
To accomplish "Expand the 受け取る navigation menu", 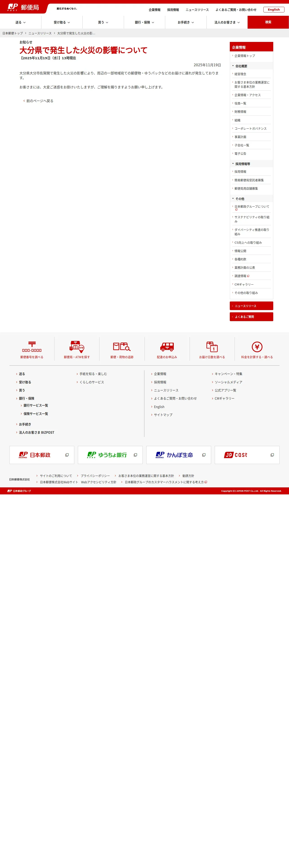I will coord(62,22).
